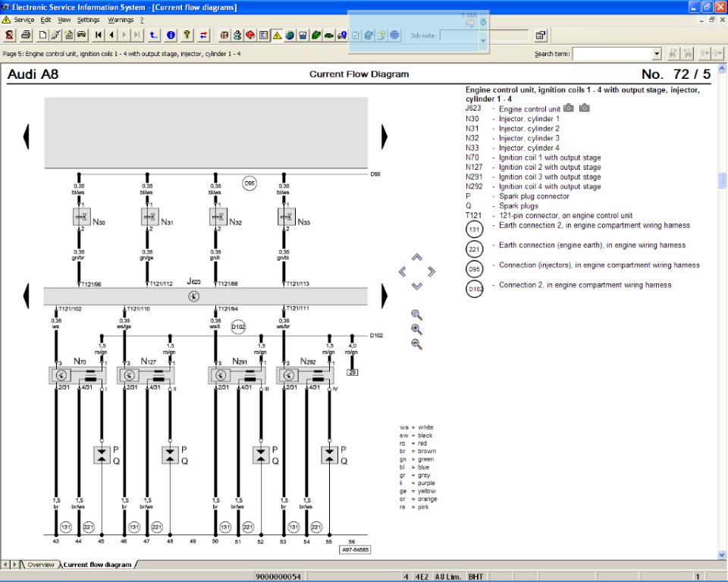
Task: Pan the diagram right with the arrow
Action: (431, 271)
